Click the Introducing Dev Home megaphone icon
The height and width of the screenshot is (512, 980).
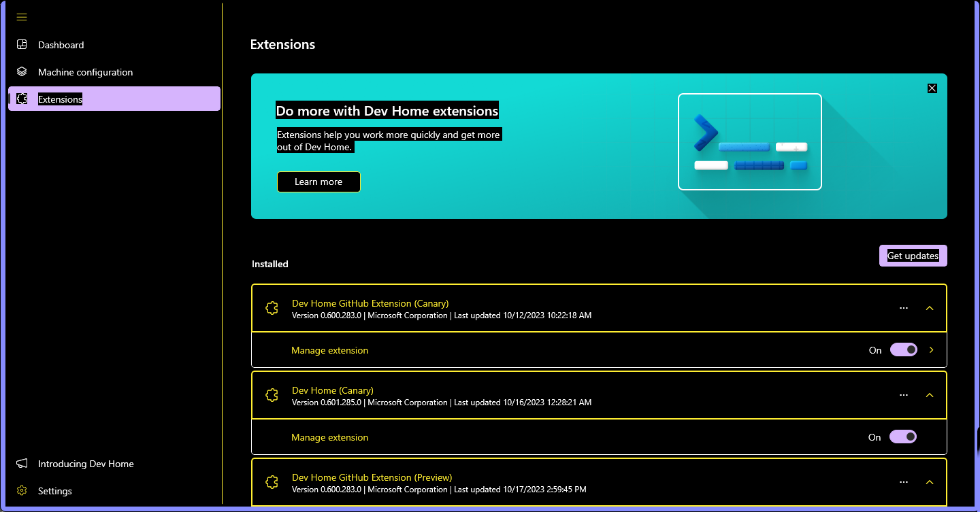21,463
